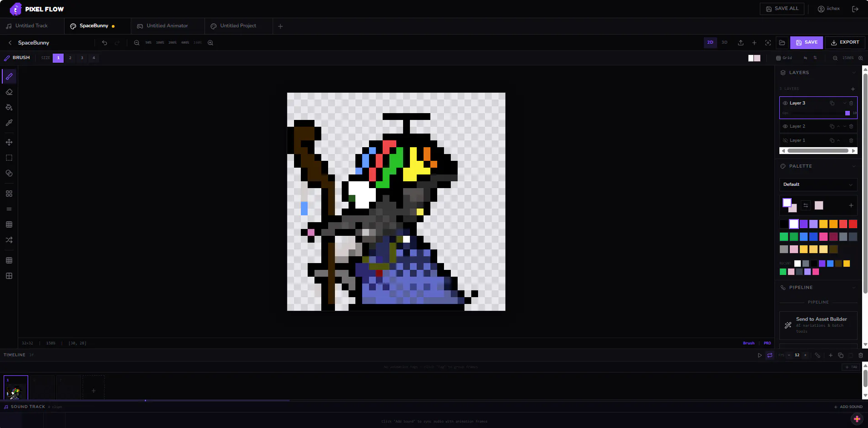The image size is (868, 428).
Task: Switch to the SpaceBunny tab
Action: point(97,26)
